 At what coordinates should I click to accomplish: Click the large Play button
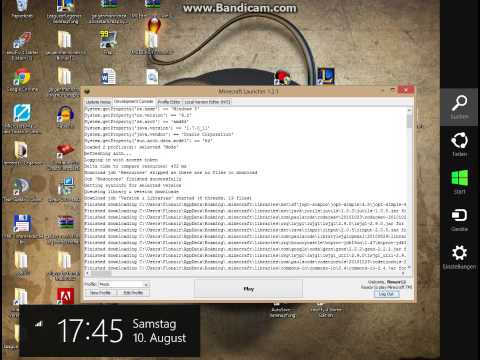click(248, 289)
